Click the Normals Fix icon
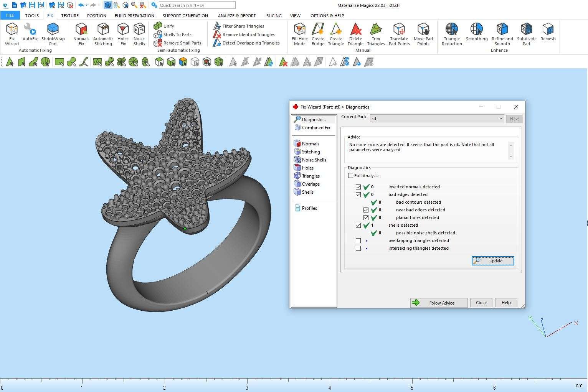588x392 pixels. click(81, 34)
